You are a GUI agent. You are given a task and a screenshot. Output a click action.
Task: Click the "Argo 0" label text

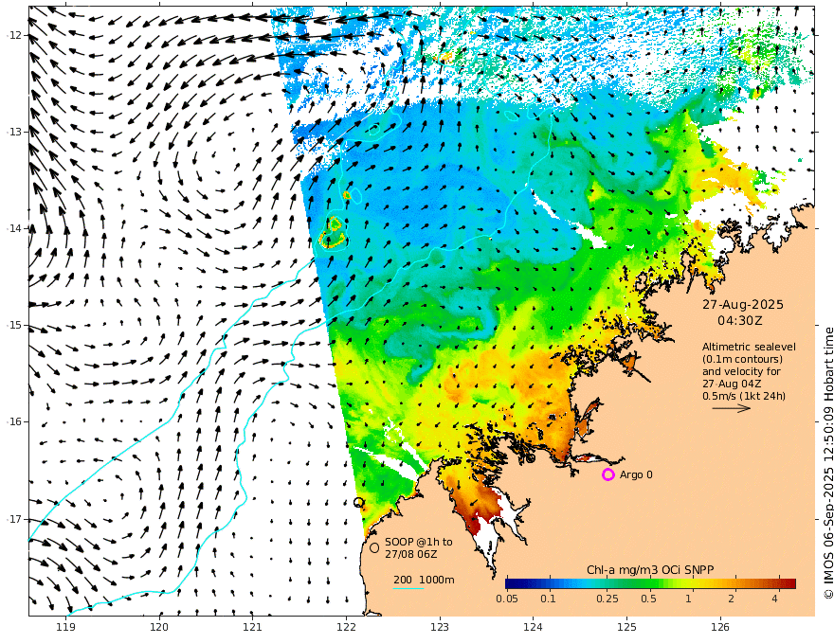[636, 474]
